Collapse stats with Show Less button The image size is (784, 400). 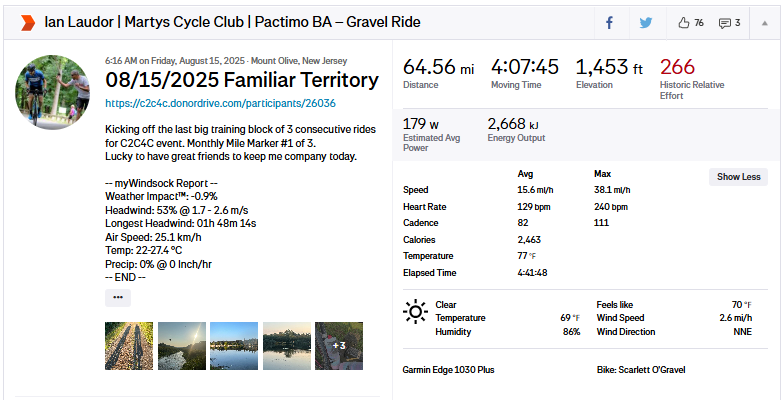tap(739, 177)
